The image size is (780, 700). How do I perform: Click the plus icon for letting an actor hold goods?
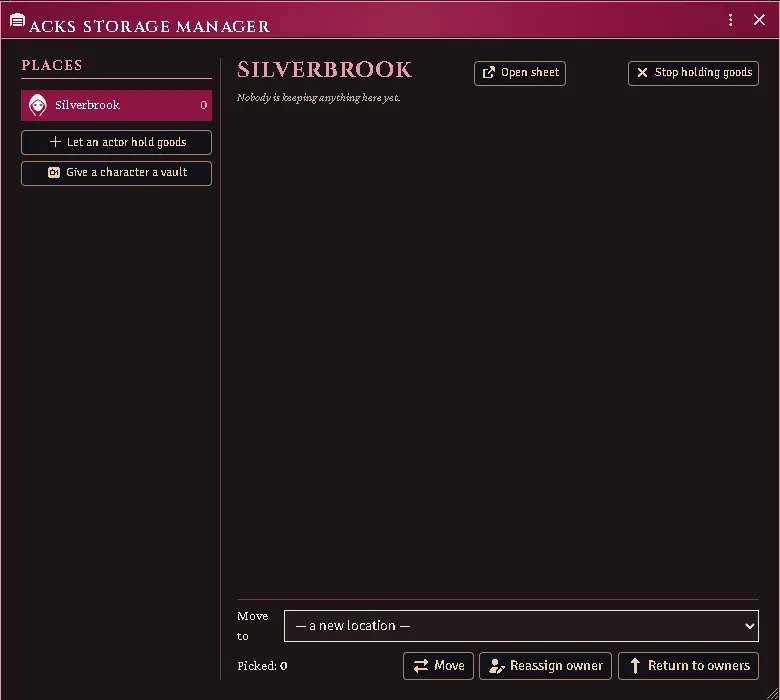[55, 142]
